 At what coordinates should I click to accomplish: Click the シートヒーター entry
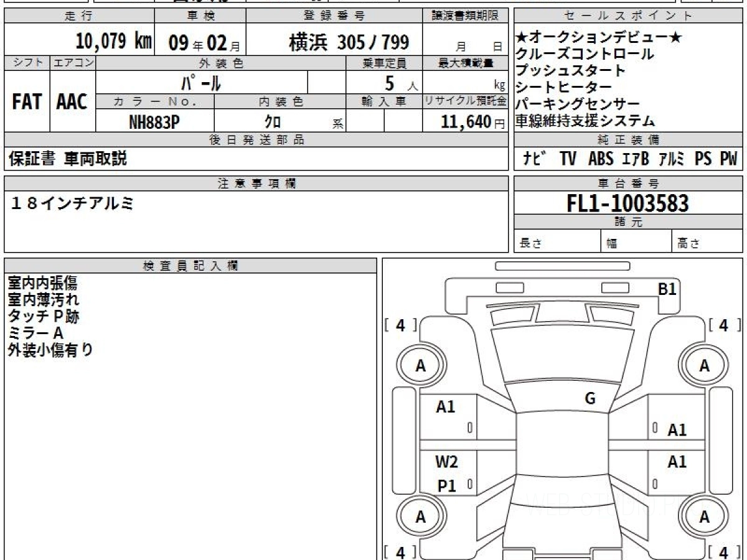[x=563, y=87]
